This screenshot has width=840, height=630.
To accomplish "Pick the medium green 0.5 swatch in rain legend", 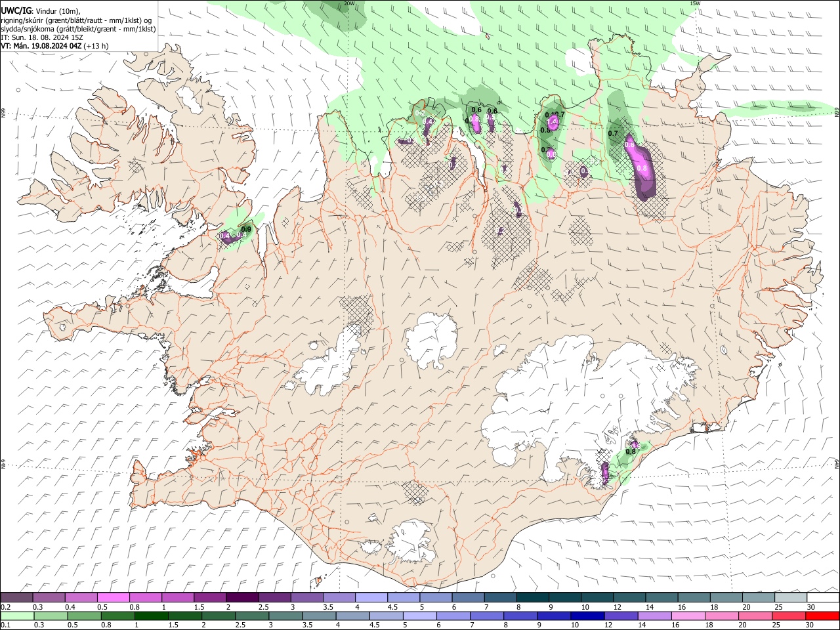I will (x=84, y=616).
